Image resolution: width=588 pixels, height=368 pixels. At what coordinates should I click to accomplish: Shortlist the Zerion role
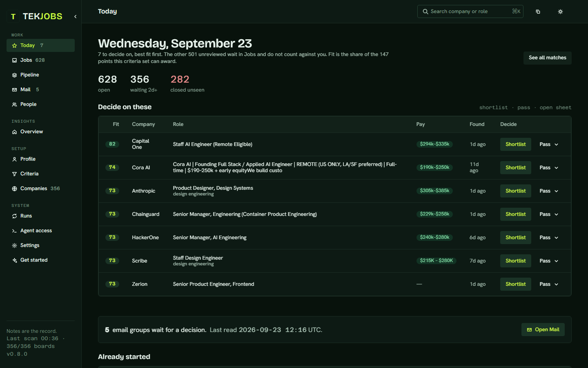point(515,284)
